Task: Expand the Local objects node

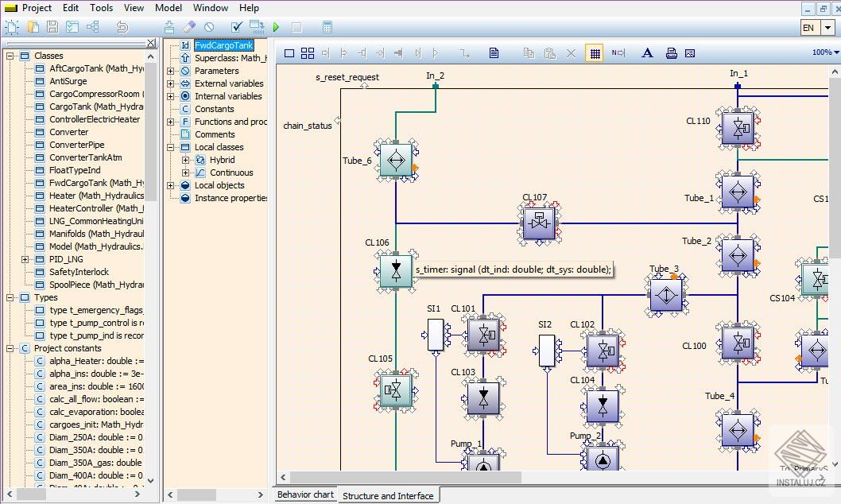Action: coord(171,185)
